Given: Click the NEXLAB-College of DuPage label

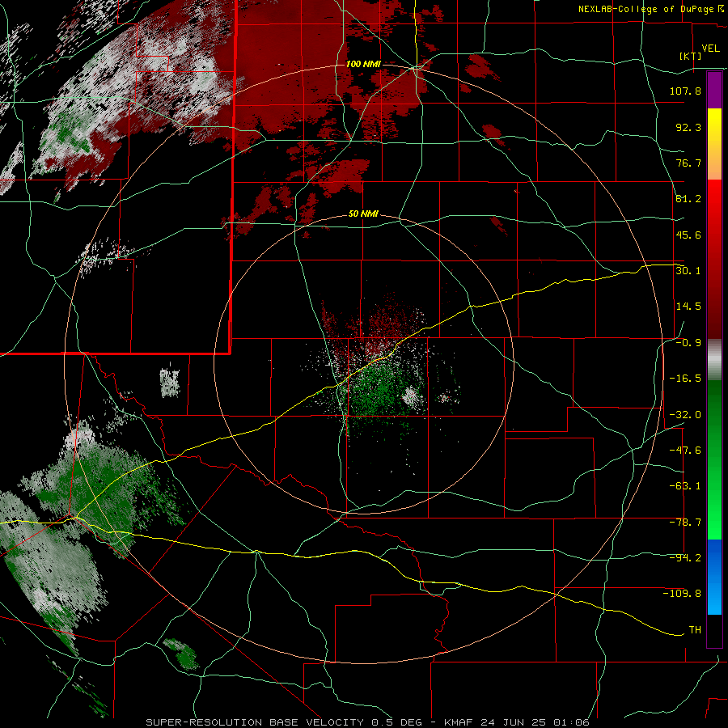Looking at the screenshot, I should coord(649,9).
